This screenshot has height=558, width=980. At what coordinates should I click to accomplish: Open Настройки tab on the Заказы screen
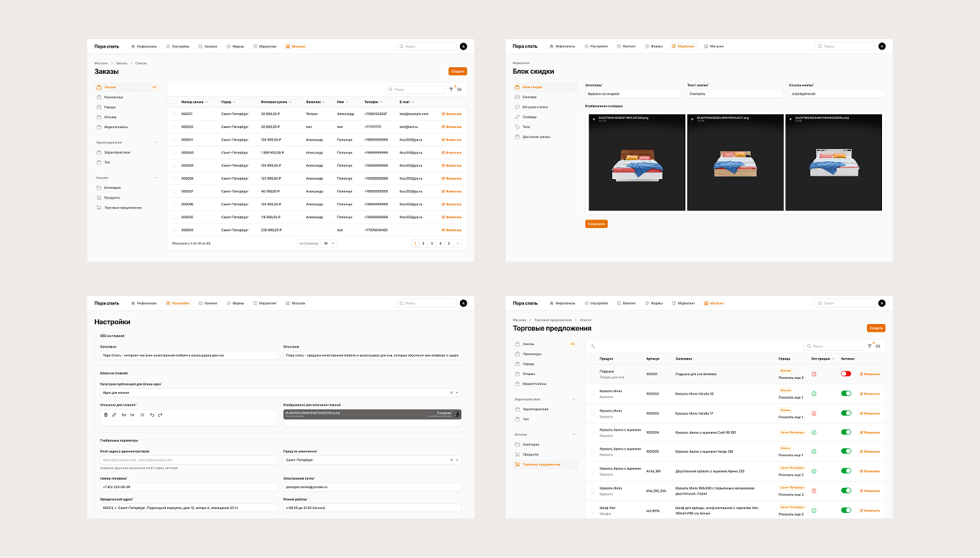[x=178, y=46]
